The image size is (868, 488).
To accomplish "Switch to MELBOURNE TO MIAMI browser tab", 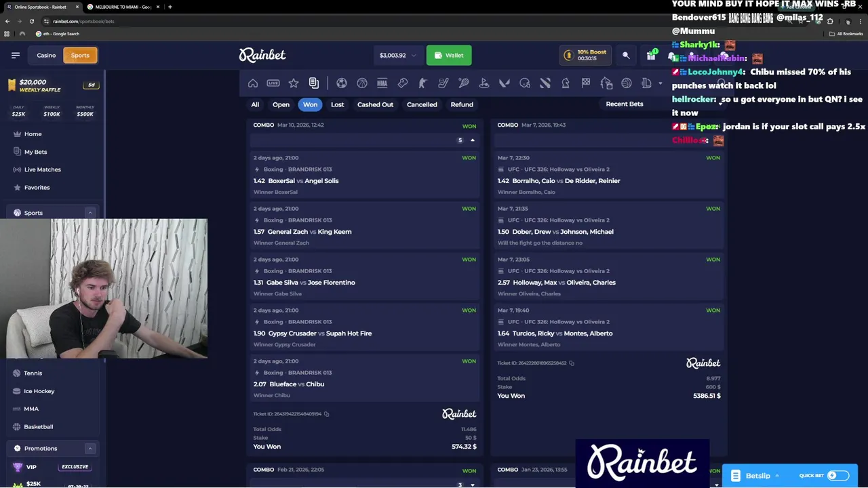I will pos(123,7).
